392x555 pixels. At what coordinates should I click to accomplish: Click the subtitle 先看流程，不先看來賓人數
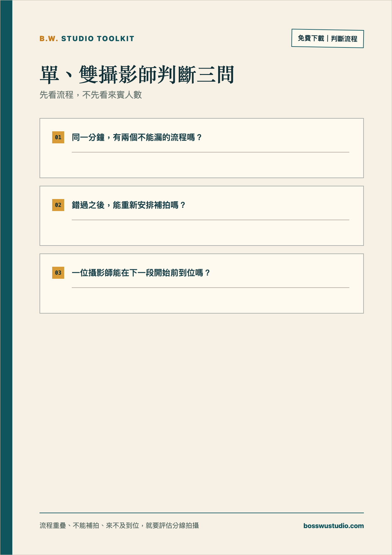[x=91, y=95]
